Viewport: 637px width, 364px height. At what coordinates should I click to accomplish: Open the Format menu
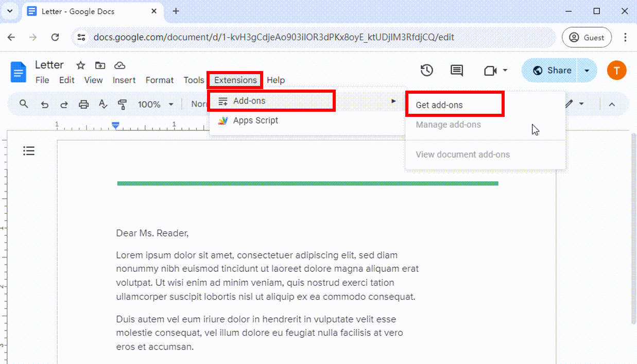click(160, 80)
